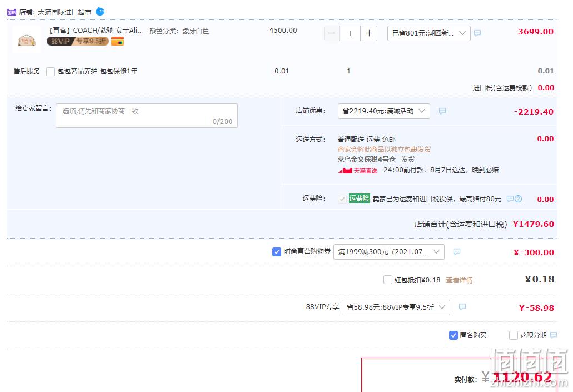Tick the 包包奢品养护 after-sales service checkbox
Screen dimensions: 573x392
pyautogui.click(x=51, y=71)
